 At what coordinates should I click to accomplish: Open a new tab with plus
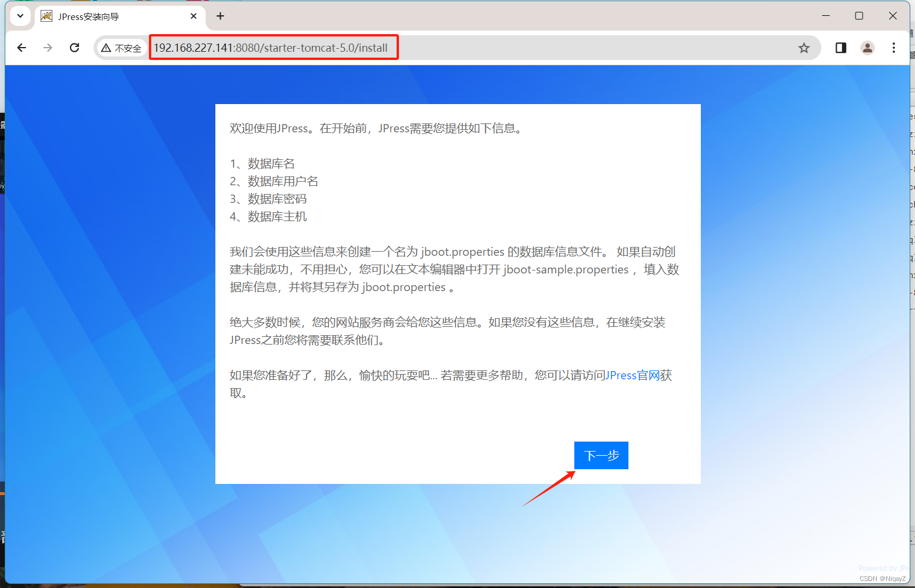click(x=220, y=16)
